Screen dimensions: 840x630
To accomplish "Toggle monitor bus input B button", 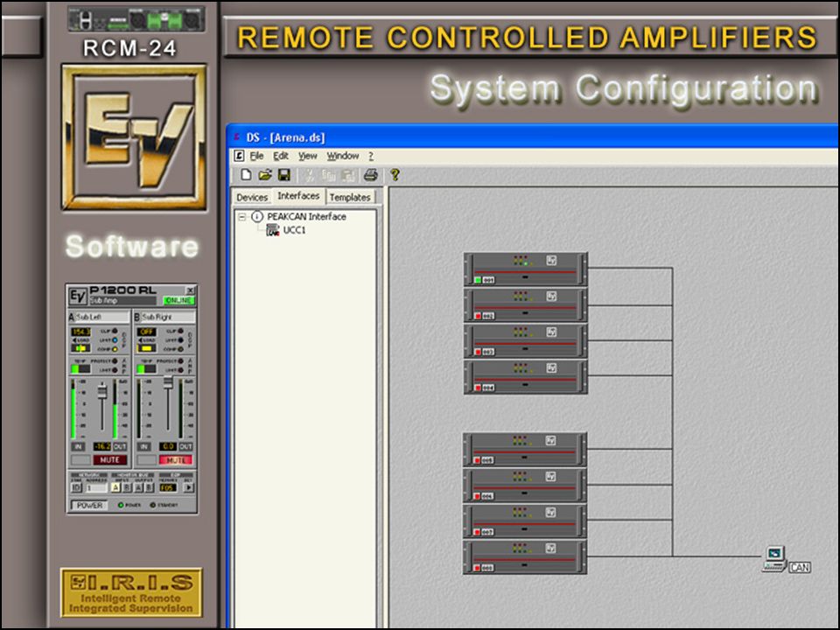I will (x=126, y=487).
